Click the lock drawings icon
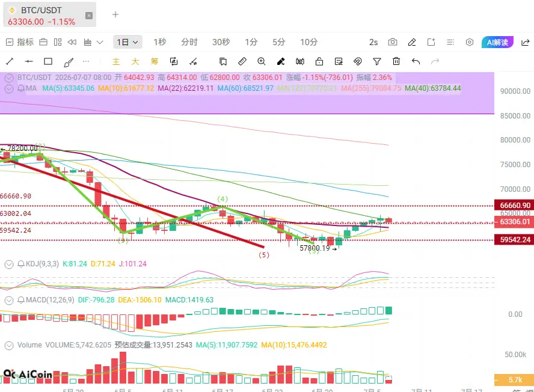This screenshot has height=392, width=534. pyautogui.click(x=319, y=61)
